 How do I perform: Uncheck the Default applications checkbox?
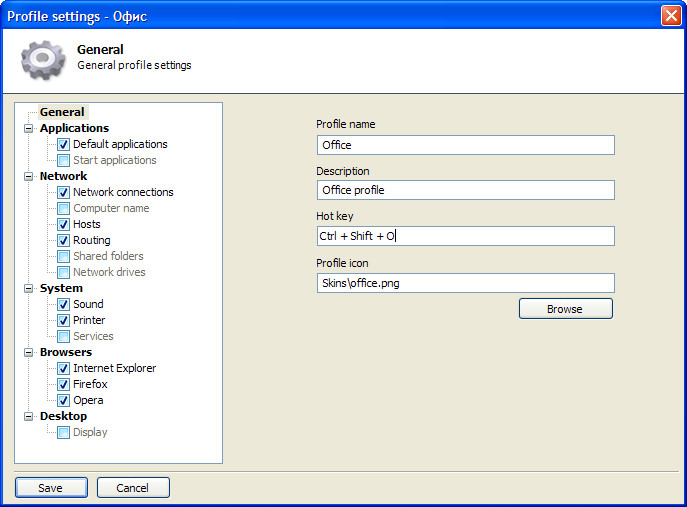[64, 144]
